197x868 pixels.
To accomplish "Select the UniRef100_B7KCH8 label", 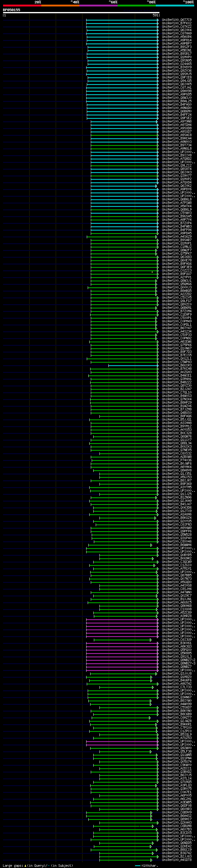I will tap(177, 369).
